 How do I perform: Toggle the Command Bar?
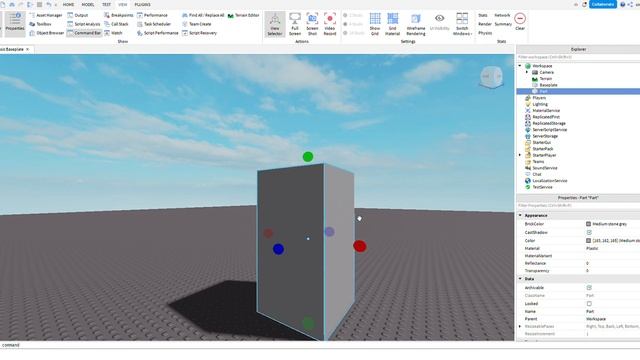84,33
